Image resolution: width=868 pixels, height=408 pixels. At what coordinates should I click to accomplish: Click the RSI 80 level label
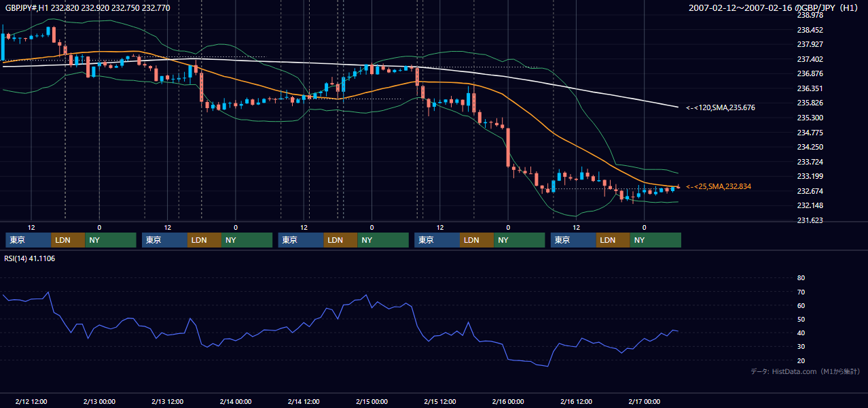click(801, 278)
